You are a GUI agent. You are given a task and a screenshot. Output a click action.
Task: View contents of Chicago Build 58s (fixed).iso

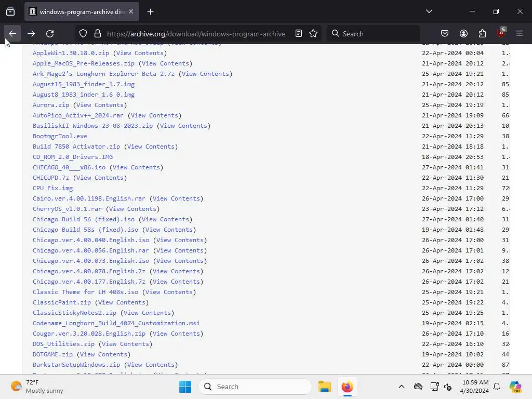(x=169, y=230)
